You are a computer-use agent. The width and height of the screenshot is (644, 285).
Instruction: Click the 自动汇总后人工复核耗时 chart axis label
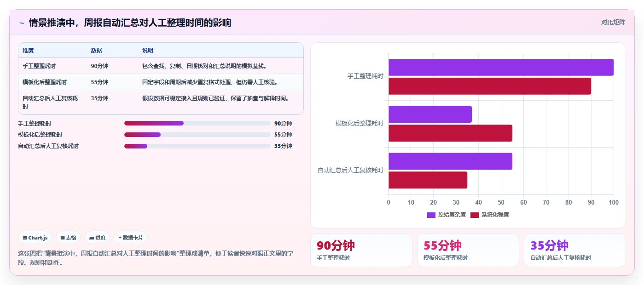click(350, 170)
